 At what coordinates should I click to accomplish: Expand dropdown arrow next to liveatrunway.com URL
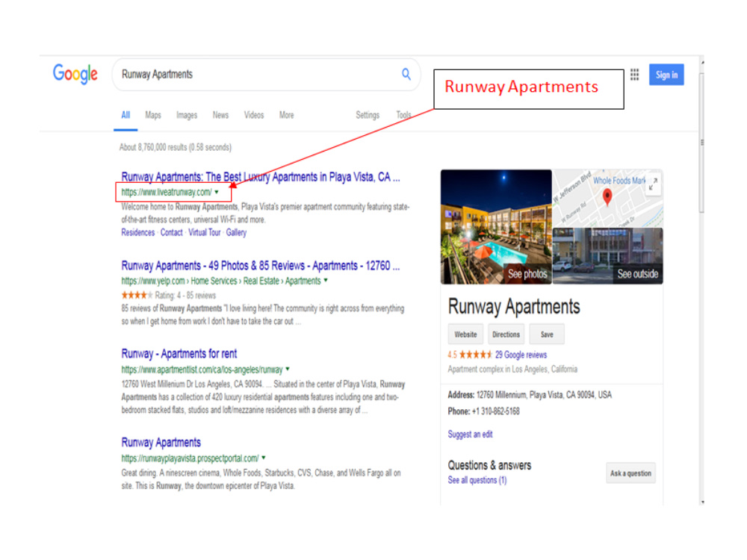click(217, 192)
